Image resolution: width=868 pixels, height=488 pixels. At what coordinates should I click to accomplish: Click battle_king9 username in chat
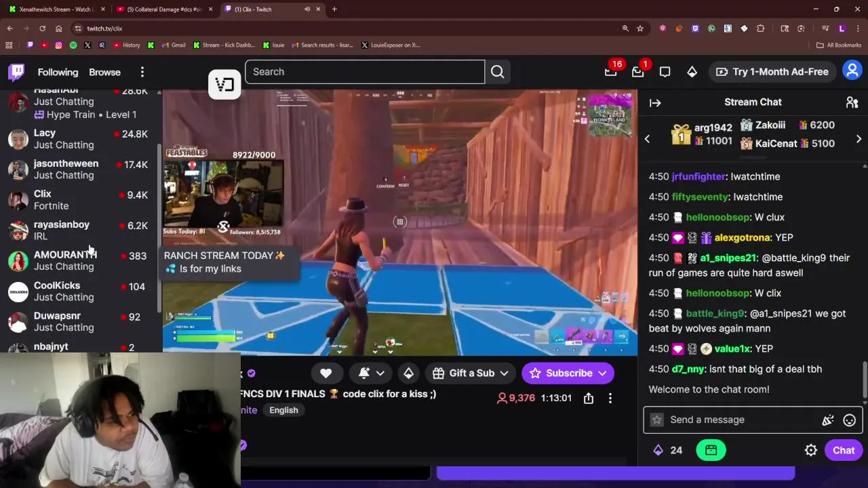(715, 313)
